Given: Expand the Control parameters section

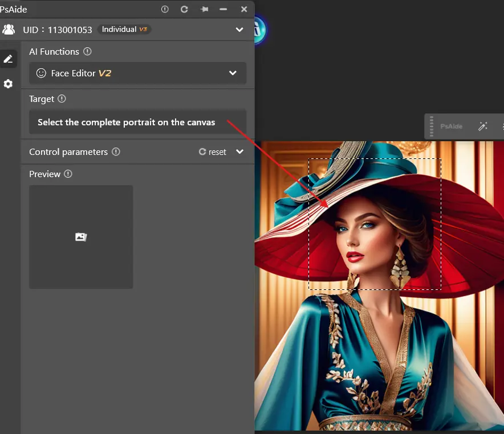Looking at the screenshot, I should (239, 152).
